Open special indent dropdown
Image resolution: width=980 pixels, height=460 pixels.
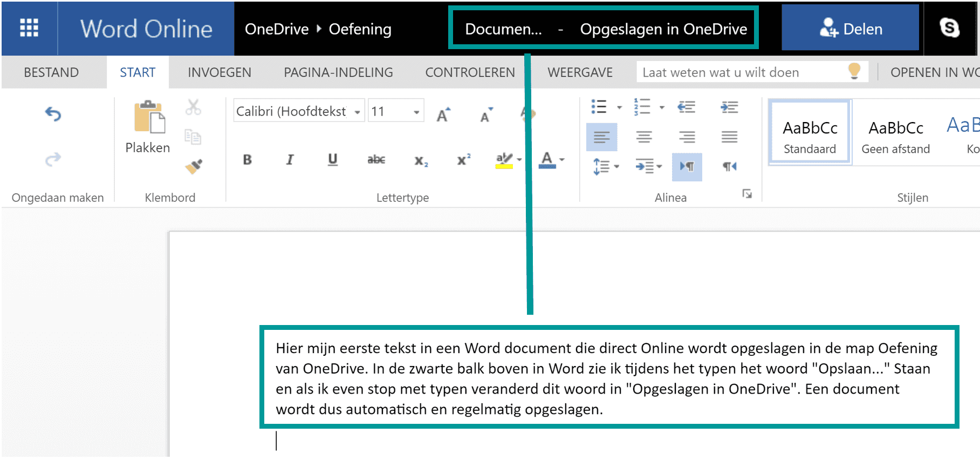[x=648, y=166]
